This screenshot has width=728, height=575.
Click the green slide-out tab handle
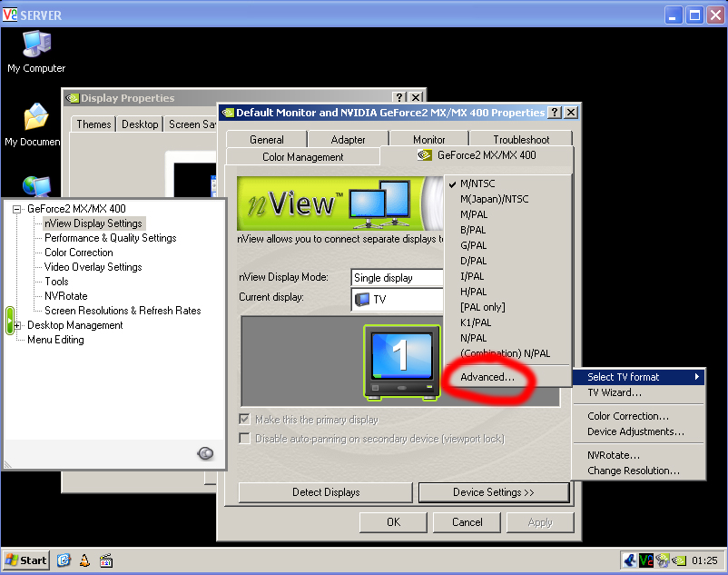pos(9,321)
